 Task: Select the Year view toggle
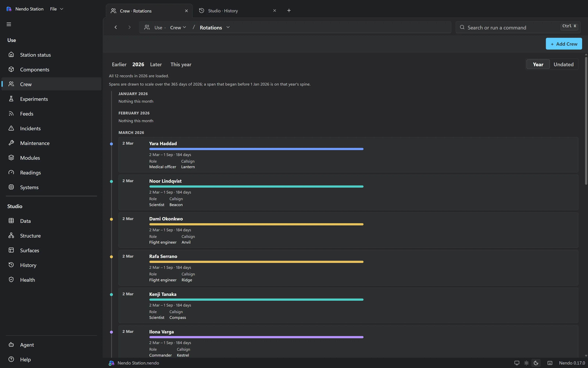[x=538, y=64]
